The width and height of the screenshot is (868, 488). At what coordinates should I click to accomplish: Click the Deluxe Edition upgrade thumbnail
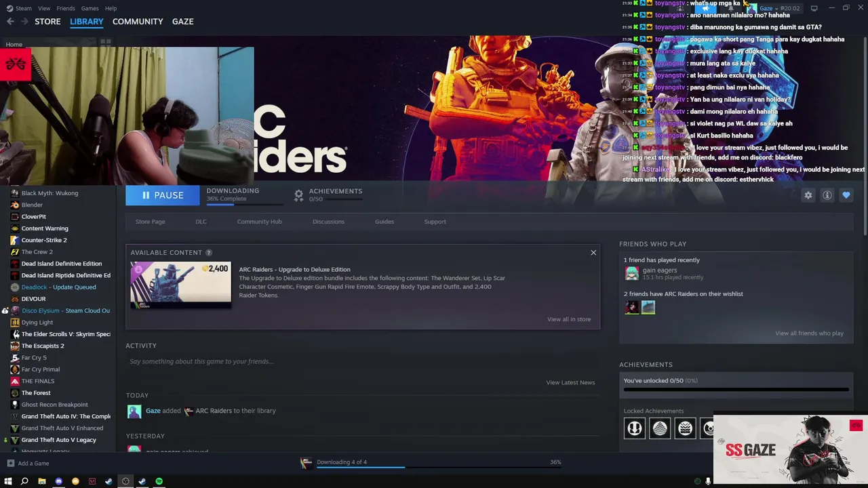pos(180,285)
